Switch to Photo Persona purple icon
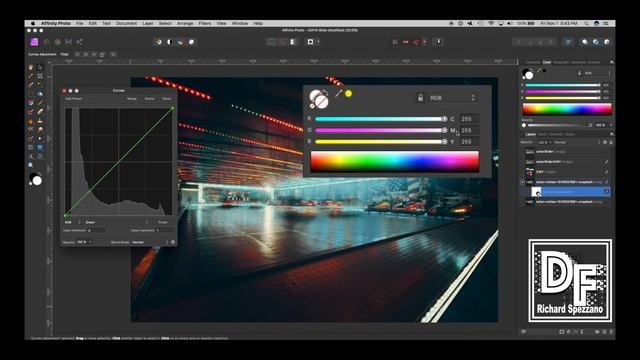 [34, 42]
